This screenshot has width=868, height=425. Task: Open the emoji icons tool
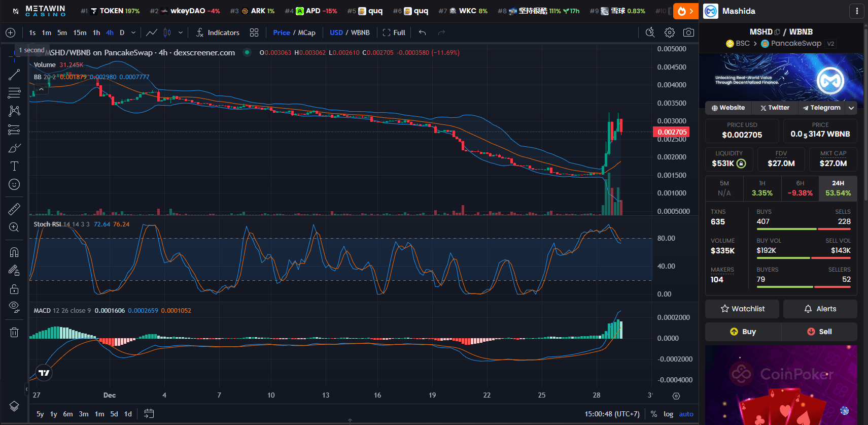coord(14,184)
